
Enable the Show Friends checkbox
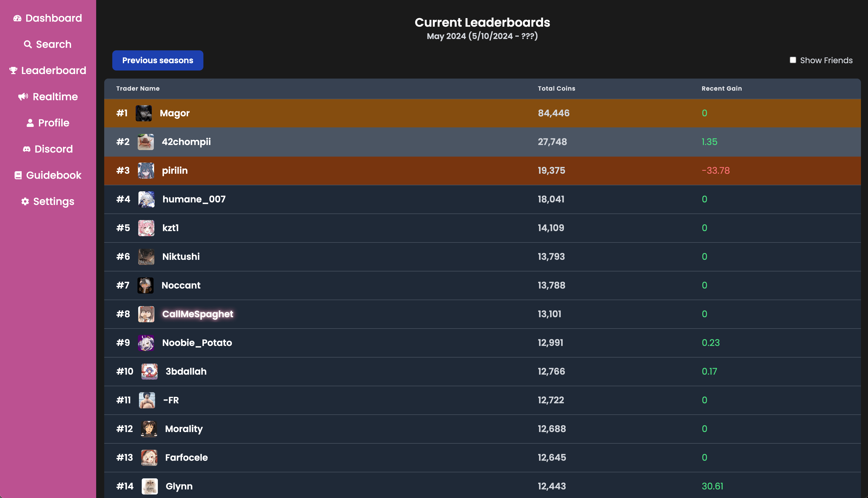(x=793, y=60)
